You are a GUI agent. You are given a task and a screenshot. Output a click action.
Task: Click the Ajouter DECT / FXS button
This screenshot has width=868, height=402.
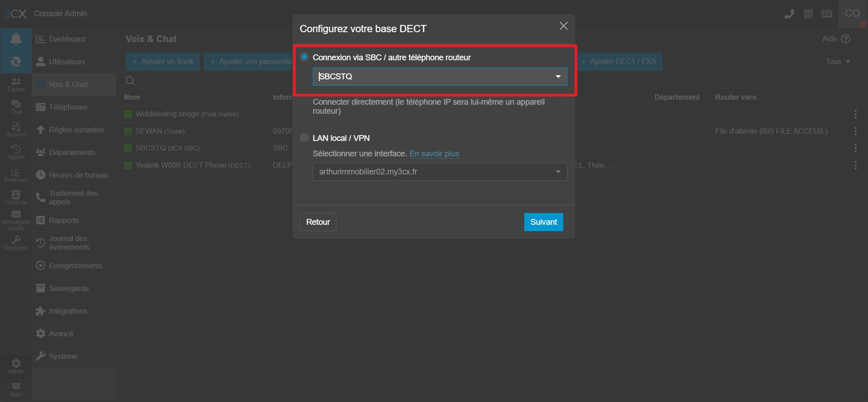point(619,61)
